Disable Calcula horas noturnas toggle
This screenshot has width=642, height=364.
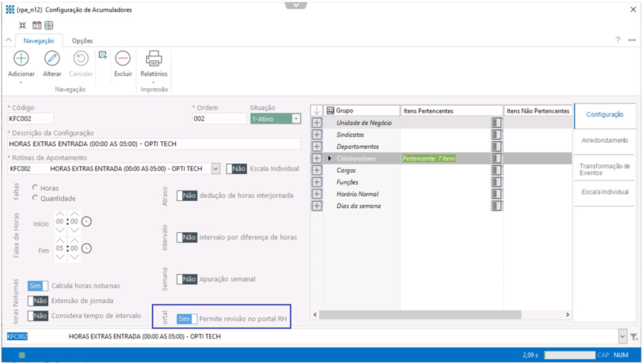38,286
